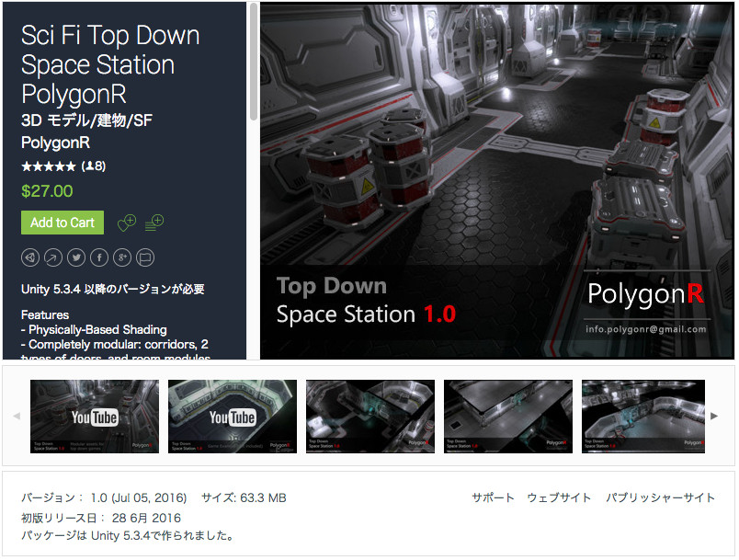The width and height of the screenshot is (739, 560).
Task: Open the サポート link
Action: [x=493, y=497]
